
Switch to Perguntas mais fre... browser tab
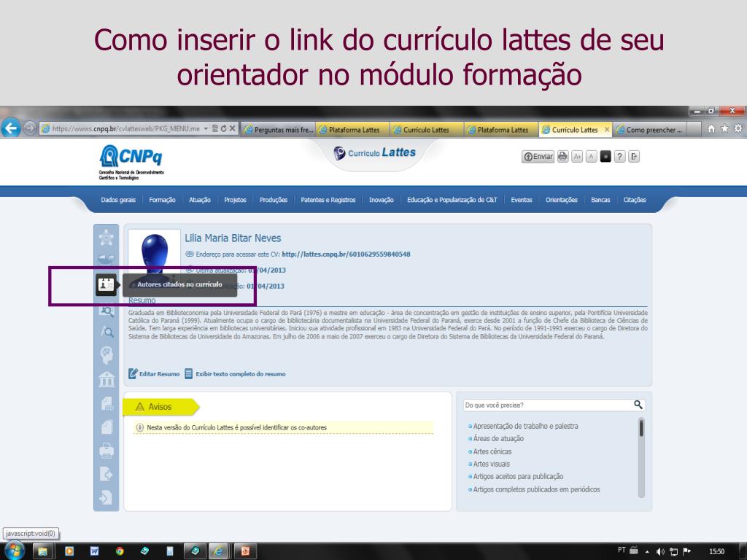click(278, 130)
